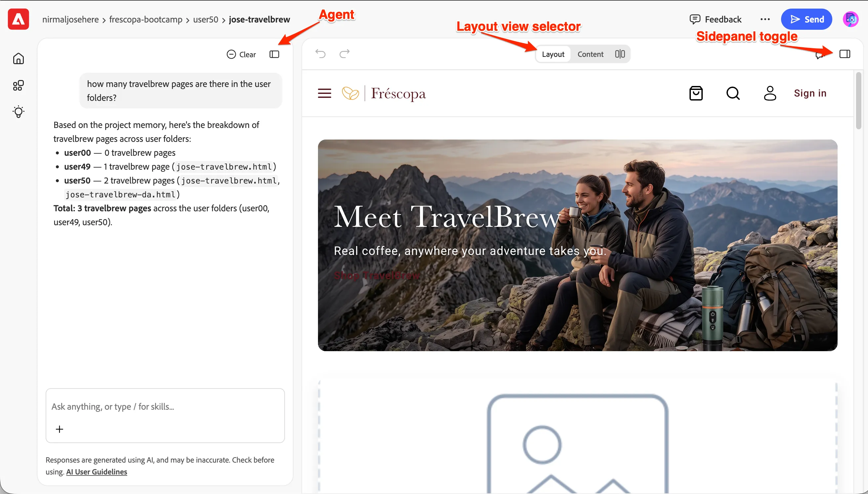Open the AI User Guidelines link

(x=96, y=472)
